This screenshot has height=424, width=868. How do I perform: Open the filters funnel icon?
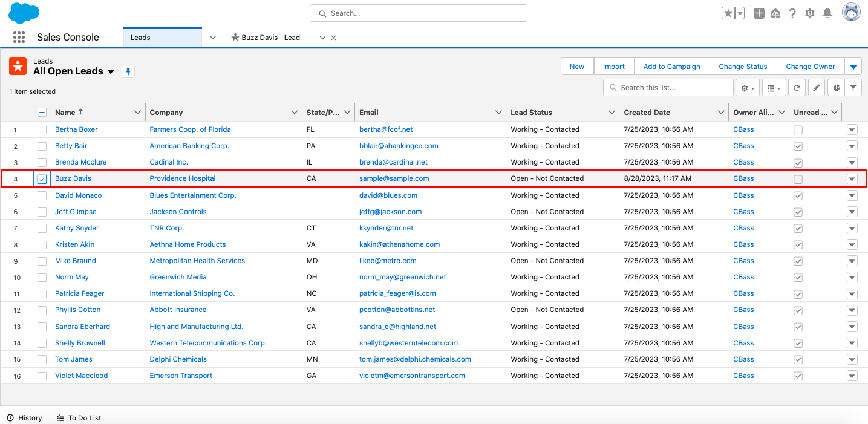[853, 88]
